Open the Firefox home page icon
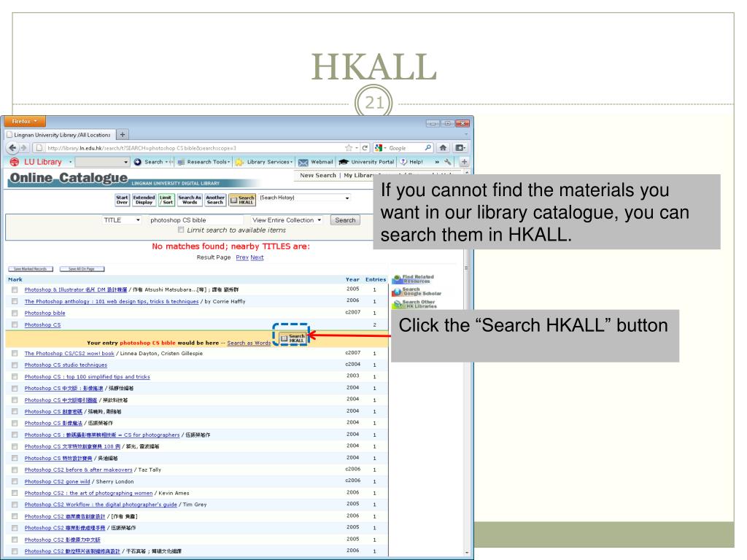This screenshot has height=560, width=747. click(x=443, y=147)
